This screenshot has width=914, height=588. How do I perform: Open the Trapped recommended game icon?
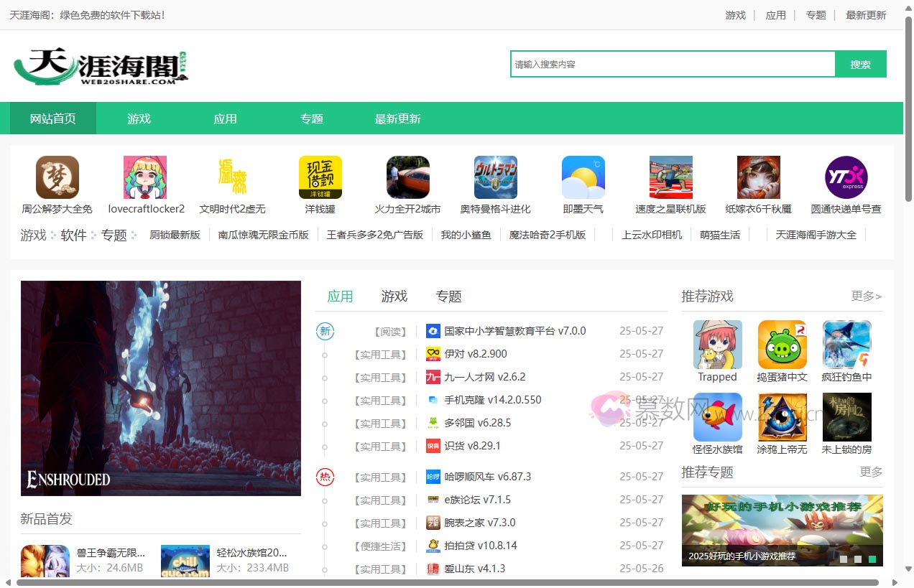[x=717, y=345]
